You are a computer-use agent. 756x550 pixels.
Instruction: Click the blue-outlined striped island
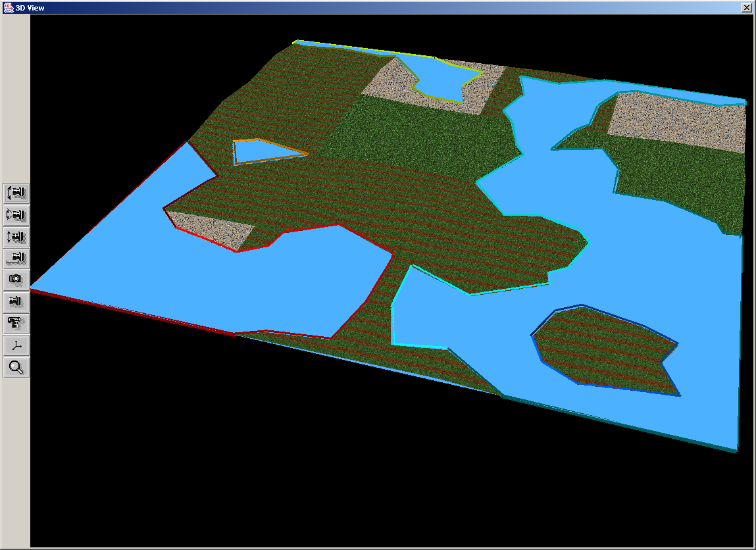599,349
